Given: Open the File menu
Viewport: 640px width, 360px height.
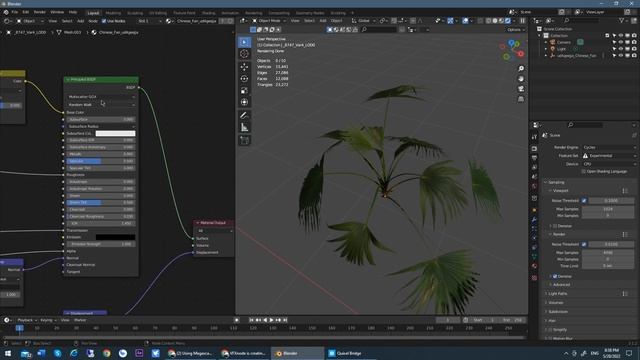Looking at the screenshot, I should pos(15,12).
